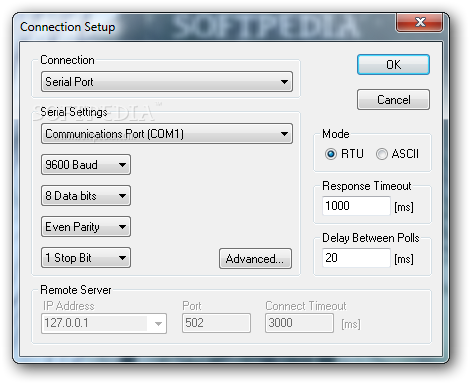The width and height of the screenshot is (470, 384).
Task: Click the Cancel button
Action: (393, 100)
